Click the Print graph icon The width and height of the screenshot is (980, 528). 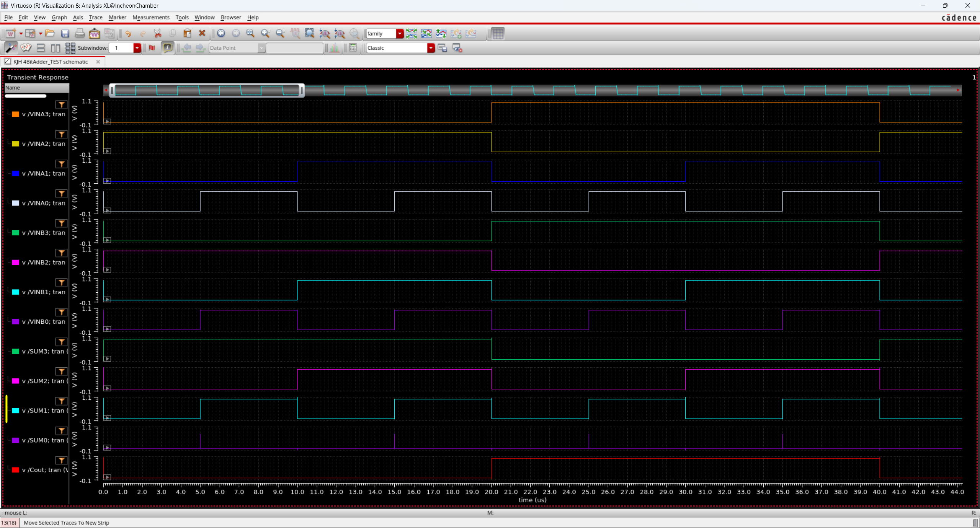coord(80,34)
